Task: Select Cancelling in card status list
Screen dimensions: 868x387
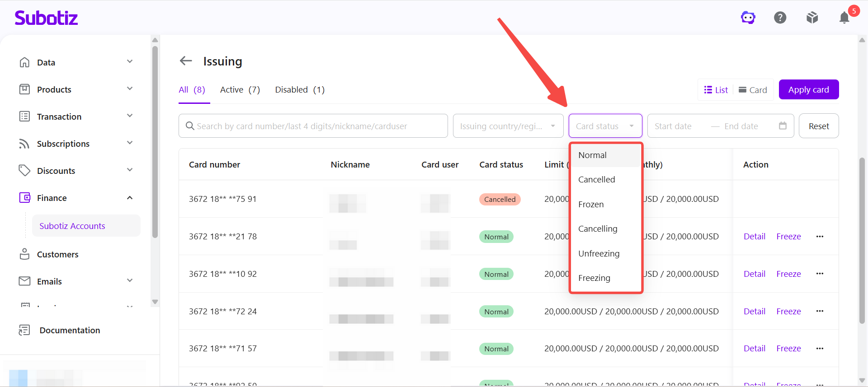Action: point(605,228)
